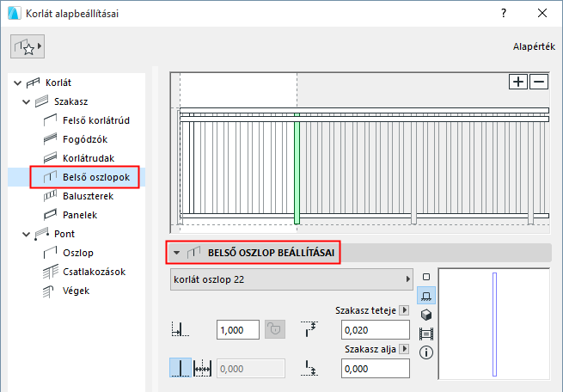This screenshot has width=563, height=392.
Task: Click the top offset field 0,020
Action: [x=376, y=330]
